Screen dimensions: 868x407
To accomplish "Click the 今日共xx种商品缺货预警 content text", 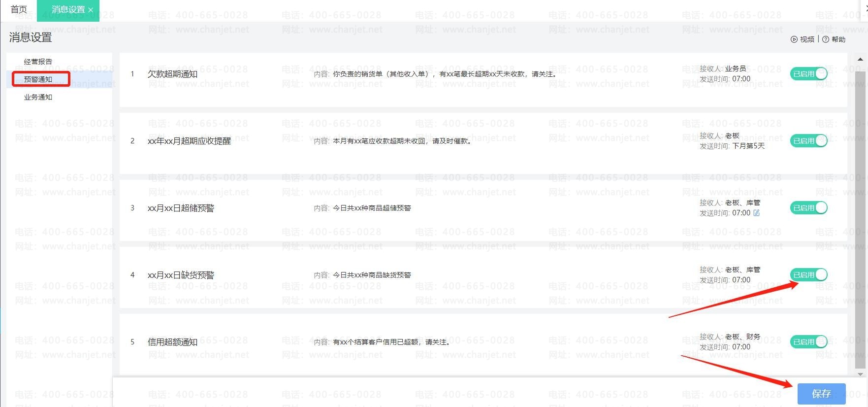I will (x=372, y=275).
